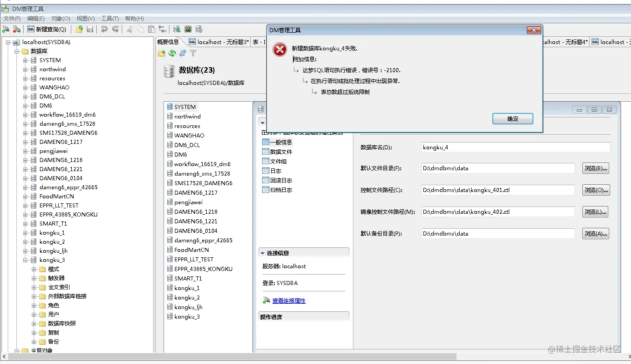631x364 pixels.
Task: Click the filter funnel icon in summary panel
Action: pyautogui.click(x=193, y=54)
